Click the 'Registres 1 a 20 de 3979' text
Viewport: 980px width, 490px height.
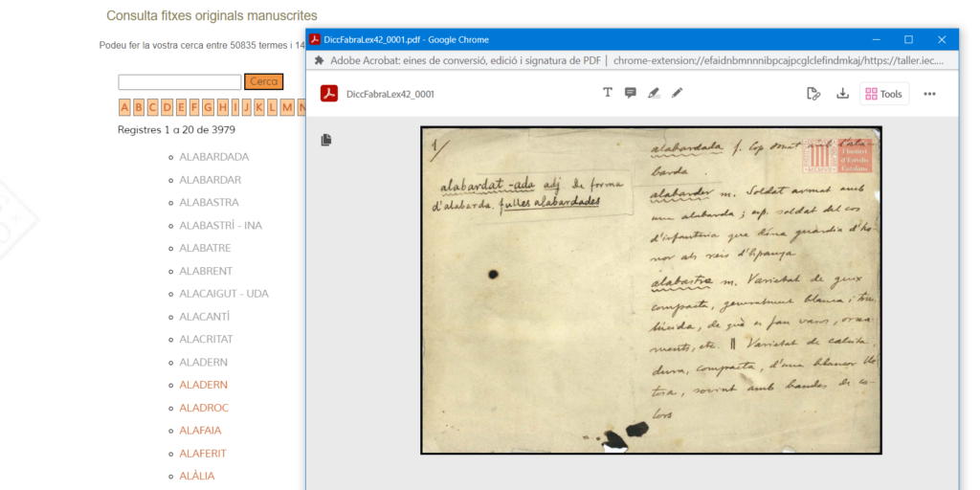(176, 130)
